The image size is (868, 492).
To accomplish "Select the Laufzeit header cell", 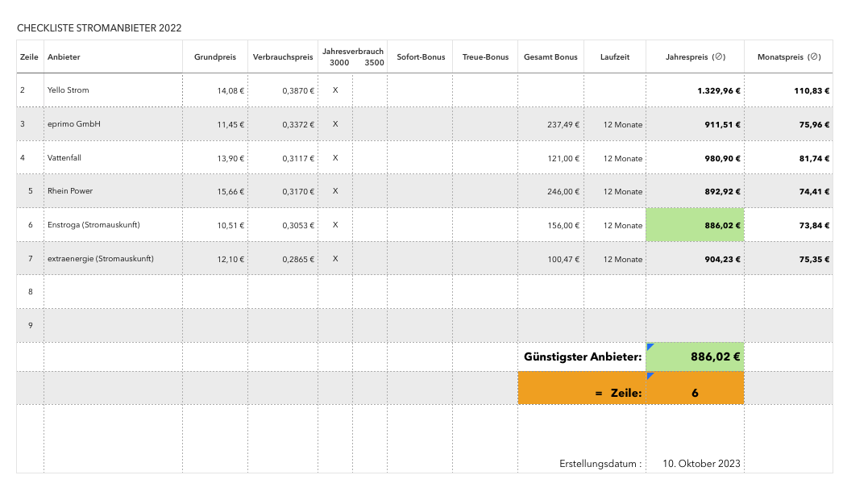I will (615, 57).
